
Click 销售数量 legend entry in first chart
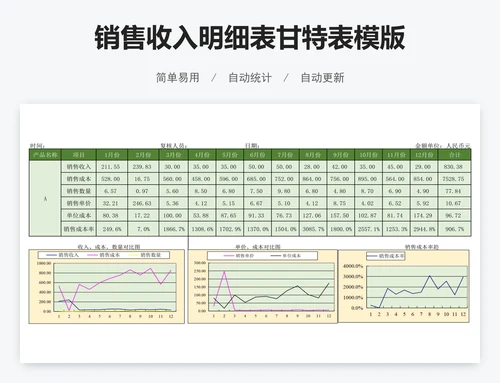coord(145,255)
